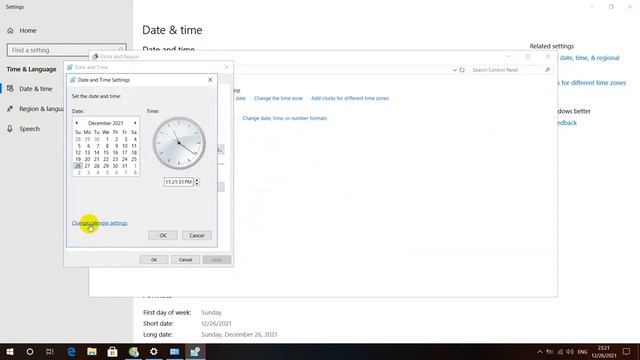Open volume control in system tray
640x360 pixels.
point(570,351)
